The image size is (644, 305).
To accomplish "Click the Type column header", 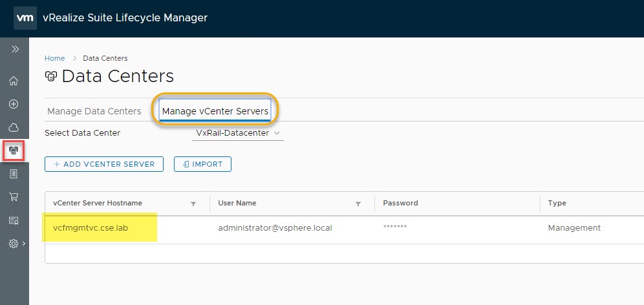I will tap(557, 203).
